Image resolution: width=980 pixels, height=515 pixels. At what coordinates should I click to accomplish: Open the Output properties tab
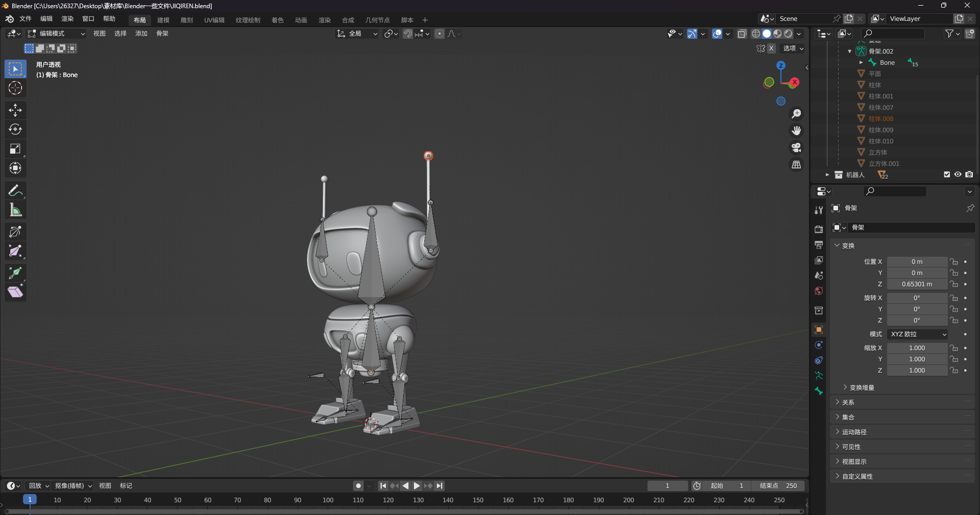(819, 244)
